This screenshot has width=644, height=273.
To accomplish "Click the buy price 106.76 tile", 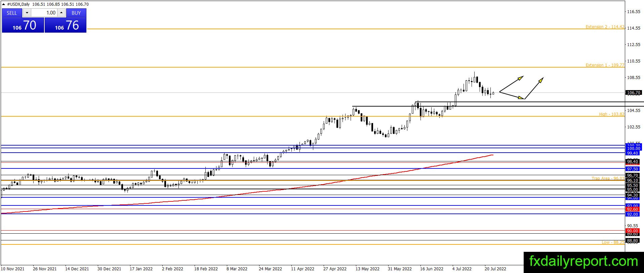I will (x=66, y=25).
